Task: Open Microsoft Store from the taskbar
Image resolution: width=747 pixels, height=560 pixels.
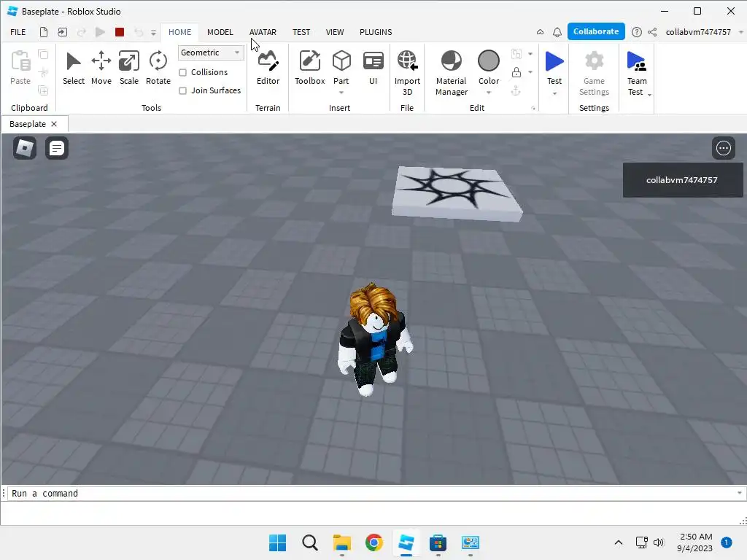Action: tap(438, 542)
